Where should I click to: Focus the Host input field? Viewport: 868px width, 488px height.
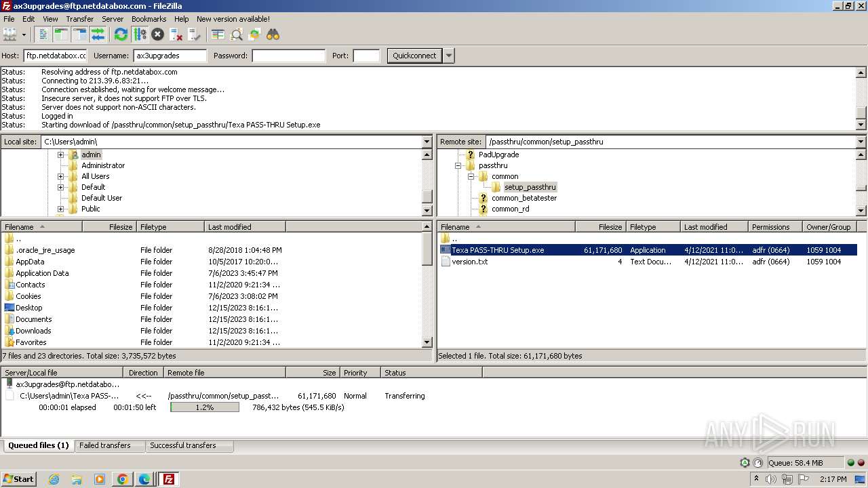click(x=56, y=56)
